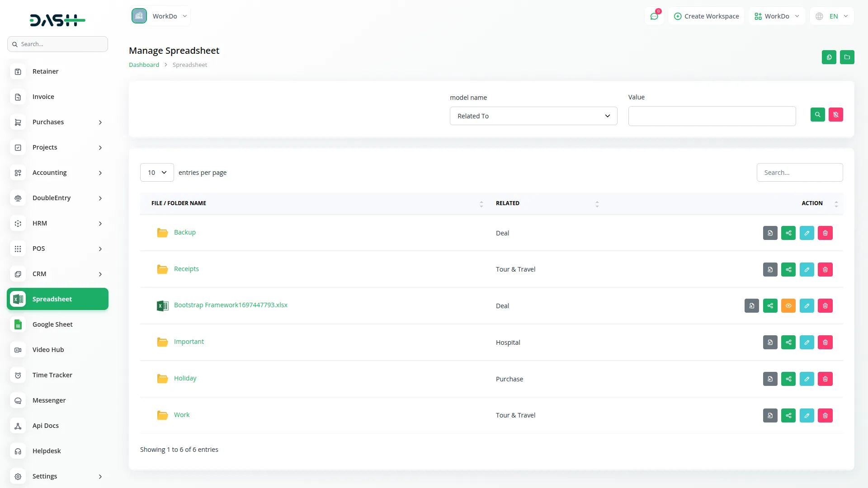Screen dimensions: 868x488
Task: Click the green search filter button
Action: 817,115
